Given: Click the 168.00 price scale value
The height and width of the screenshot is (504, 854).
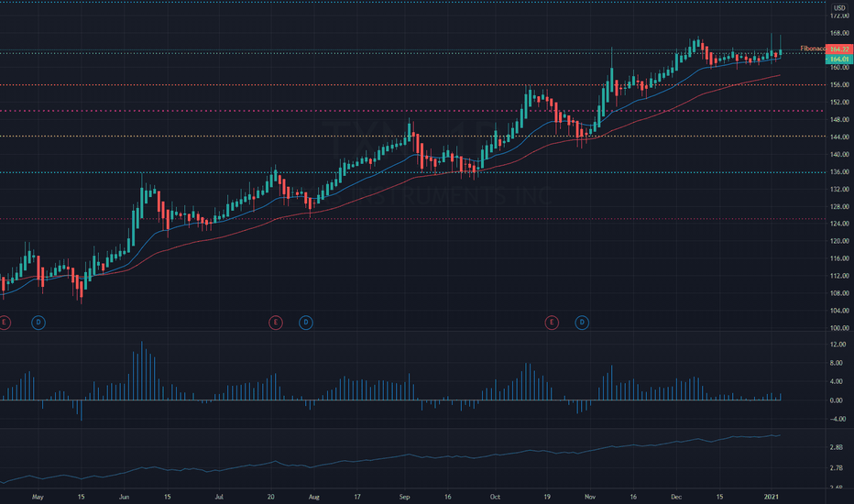Looking at the screenshot, I should (x=839, y=33).
